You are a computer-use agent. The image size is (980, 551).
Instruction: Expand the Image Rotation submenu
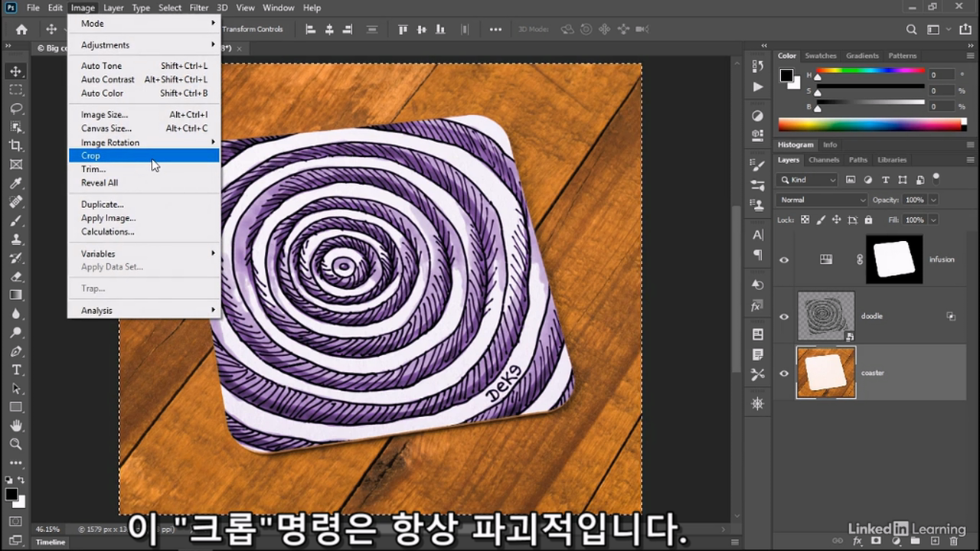tap(144, 142)
